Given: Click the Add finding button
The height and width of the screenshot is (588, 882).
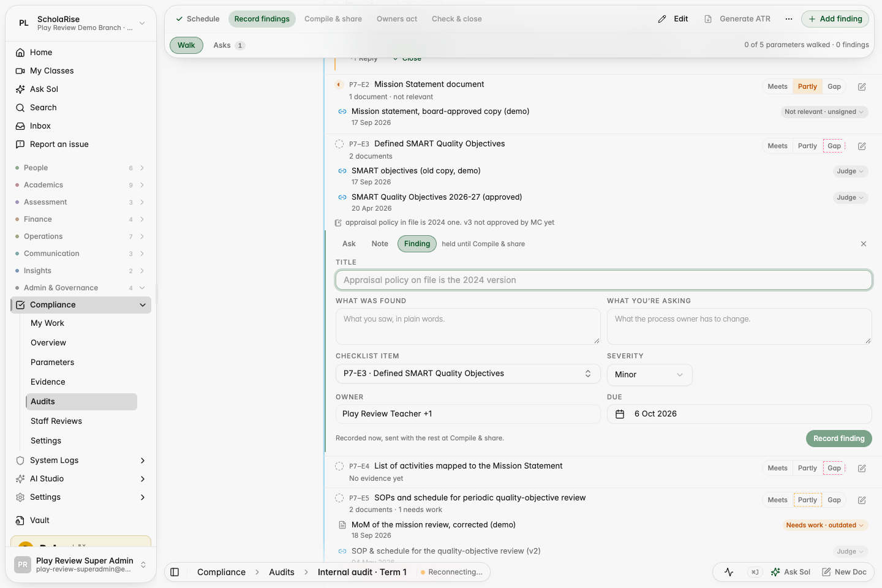Looking at the screenshot, I should click(x=835, y=19).
